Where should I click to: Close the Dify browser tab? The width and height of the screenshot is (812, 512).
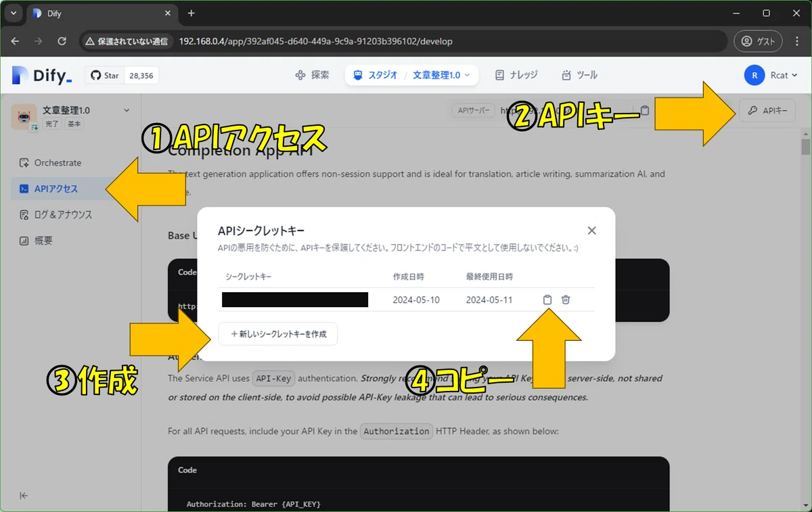[166, 14]
